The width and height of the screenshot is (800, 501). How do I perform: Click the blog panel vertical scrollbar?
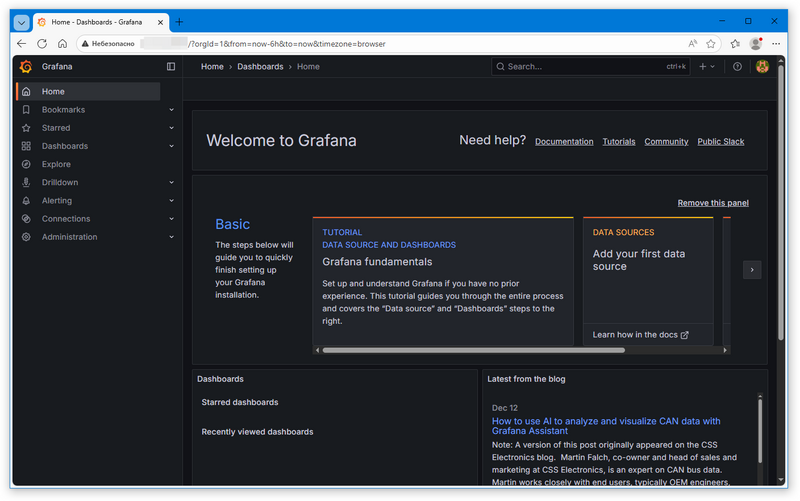coord(760,431)
